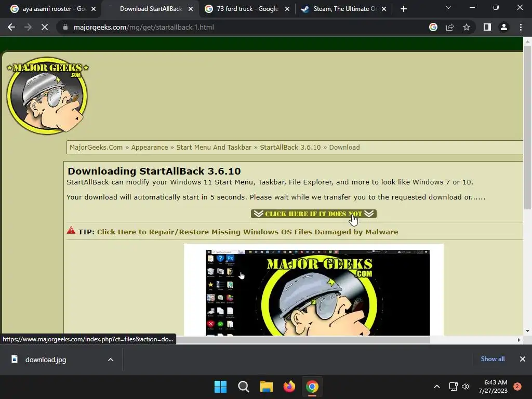
Task: Close the aya asami rooster tab
Action: [94, 9]
